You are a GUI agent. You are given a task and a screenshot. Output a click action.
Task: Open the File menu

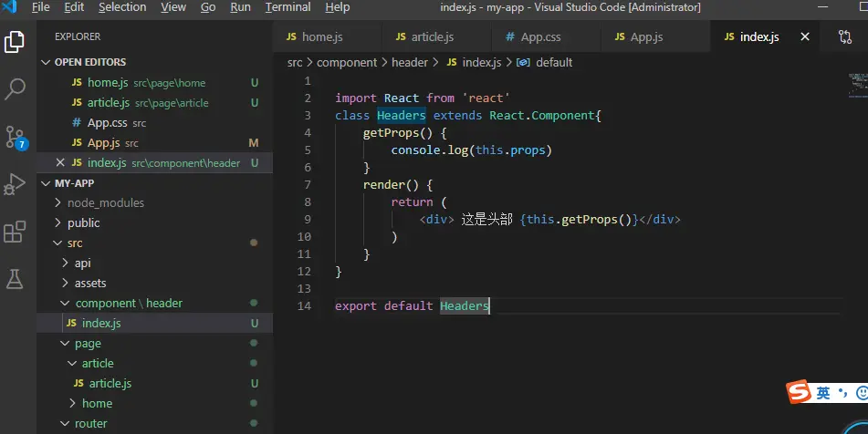tap(40, 7)
